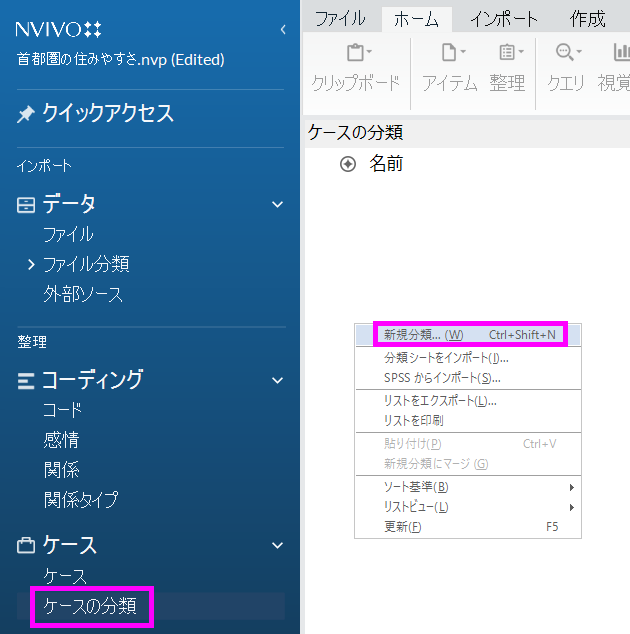The height and width of the screenshot is (634, 630).
Task: Click the Data (データ) section icon
Action: (26, 205)
